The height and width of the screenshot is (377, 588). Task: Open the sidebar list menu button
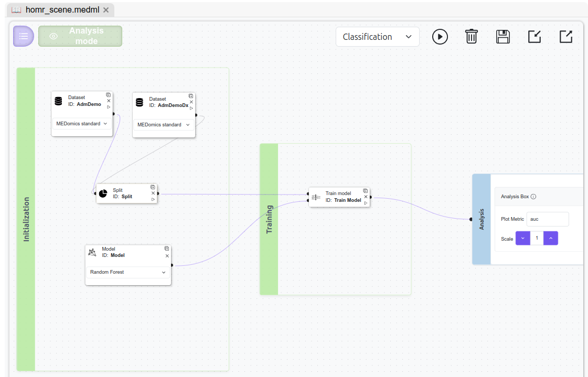pyautogui.click(x=24, y=36)
